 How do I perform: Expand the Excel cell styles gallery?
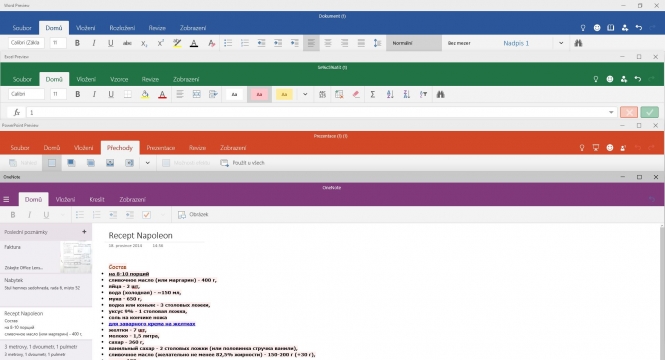click(305, 95)
